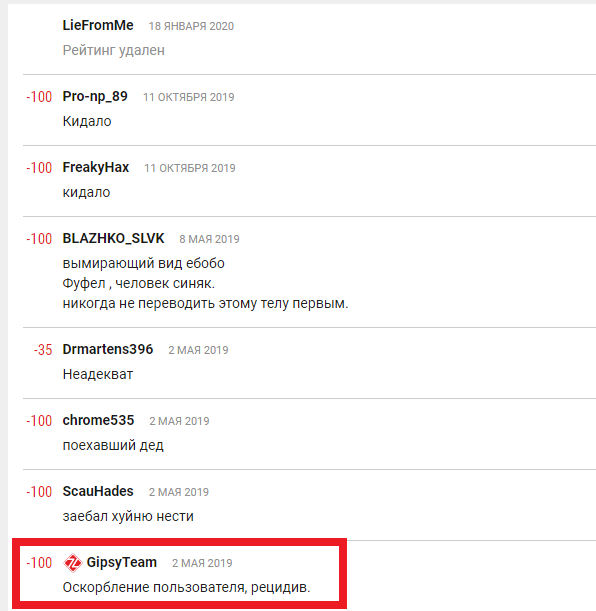Open LieFromMe user profile
Screen dimensions: 596x611
pos(98,25)
